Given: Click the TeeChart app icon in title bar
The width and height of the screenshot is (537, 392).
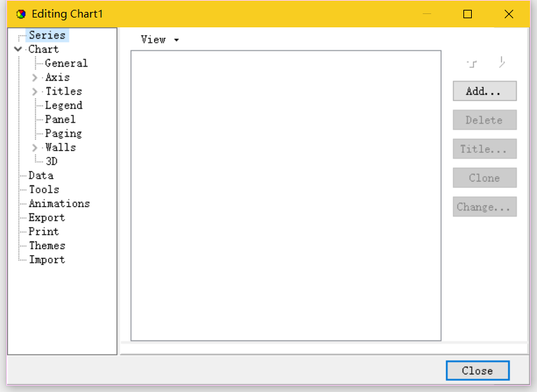Looking at the screenshot, I should coord(21,14).
